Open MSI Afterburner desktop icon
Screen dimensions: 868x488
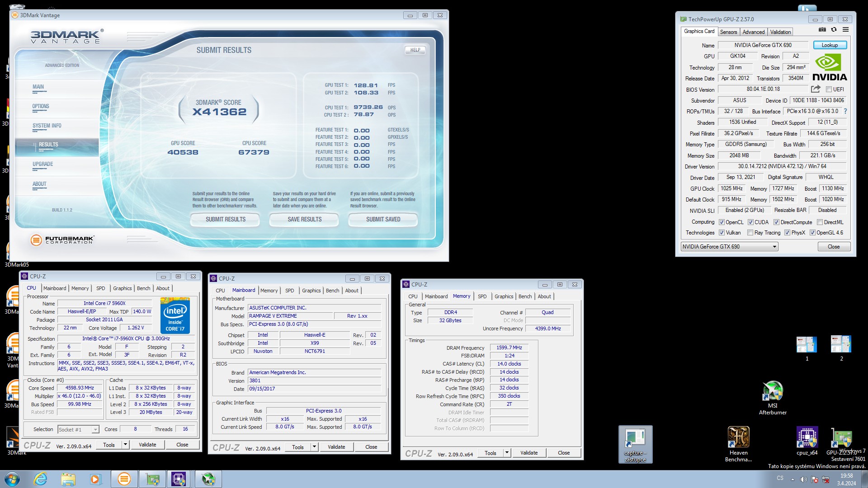click(773, 398)
